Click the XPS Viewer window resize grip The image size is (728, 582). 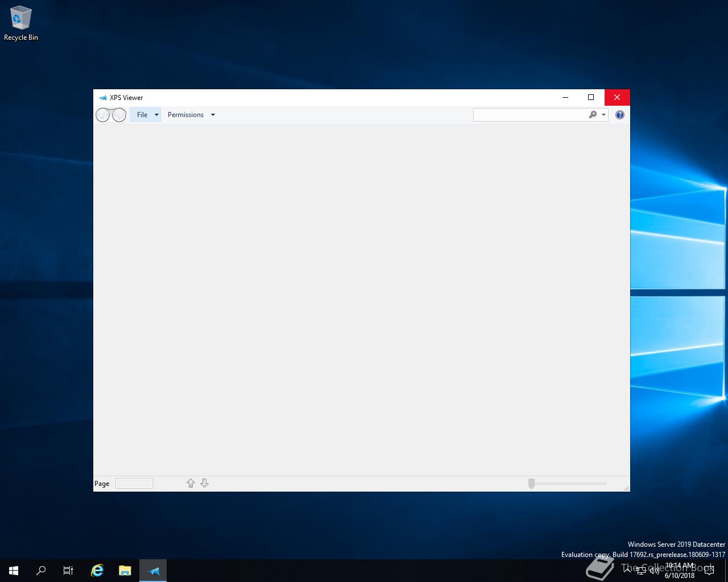626,488
